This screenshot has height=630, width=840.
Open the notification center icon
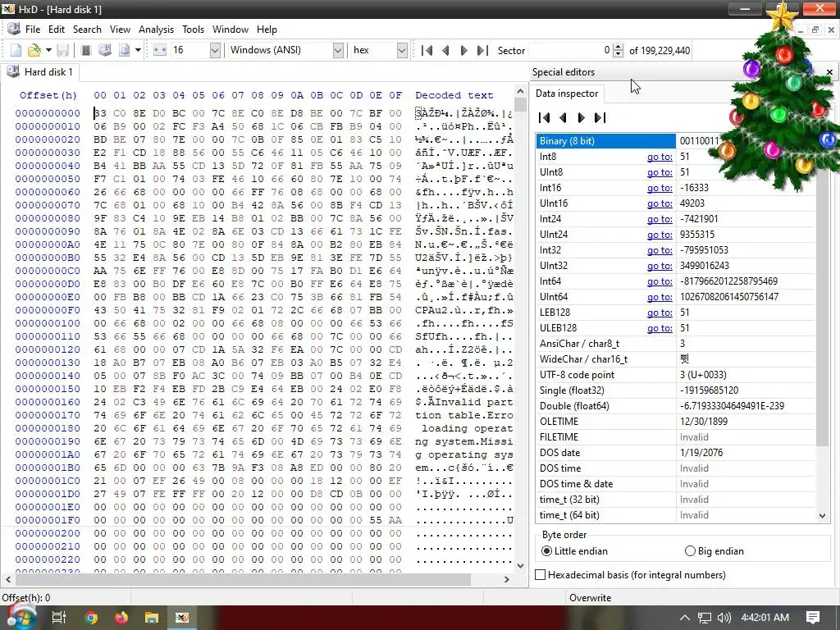[812, 618]
